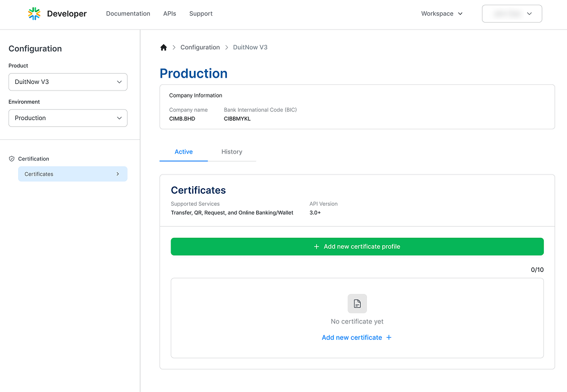The height and width of the screenshot is (392, 567).
Task: Expand the Workspace menu
Action: coord(442,14)
